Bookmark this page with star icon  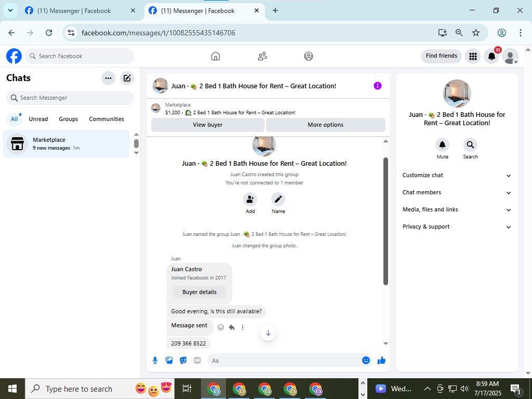coord(476,33)
